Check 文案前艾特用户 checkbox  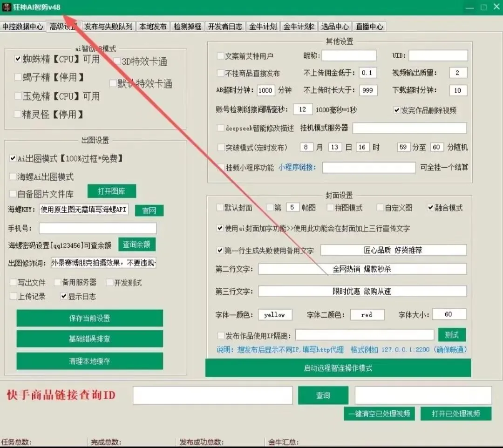pos(220,56)
